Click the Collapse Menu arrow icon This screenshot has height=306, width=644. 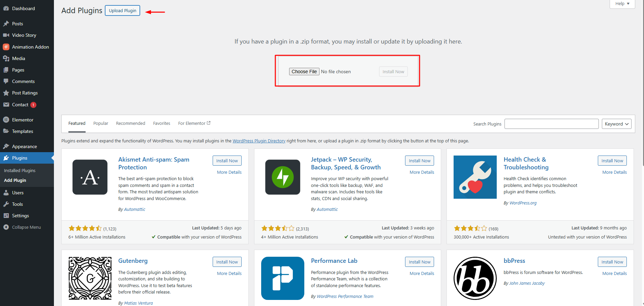click(6, 227)
